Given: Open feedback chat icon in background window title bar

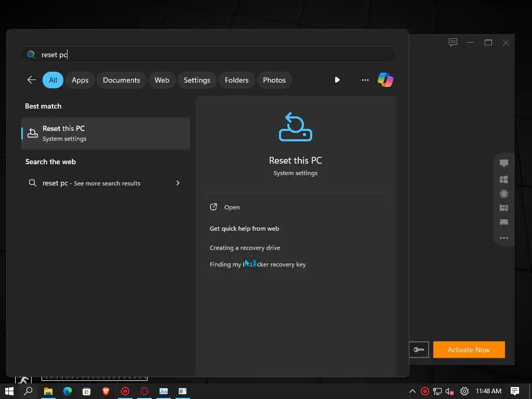Looking at the screenshot, I should point(453,43).
